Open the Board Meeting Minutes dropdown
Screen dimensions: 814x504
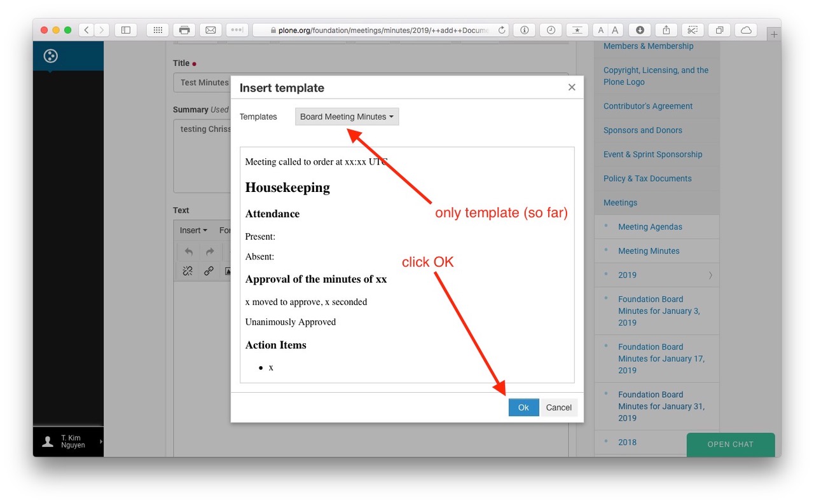347,116
